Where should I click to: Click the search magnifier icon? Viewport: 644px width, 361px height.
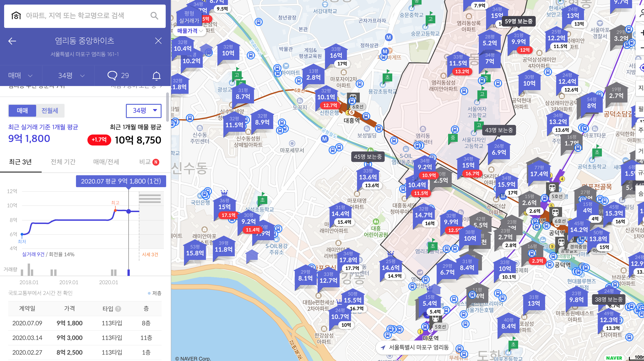154,16
